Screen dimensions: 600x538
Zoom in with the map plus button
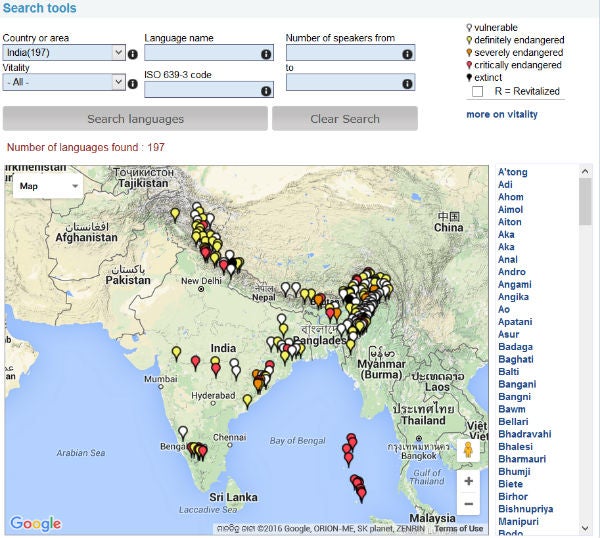click(468, 481)
